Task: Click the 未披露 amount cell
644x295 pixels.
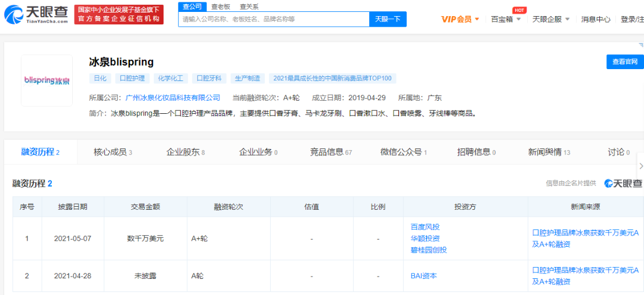Action: coord(145,276)
